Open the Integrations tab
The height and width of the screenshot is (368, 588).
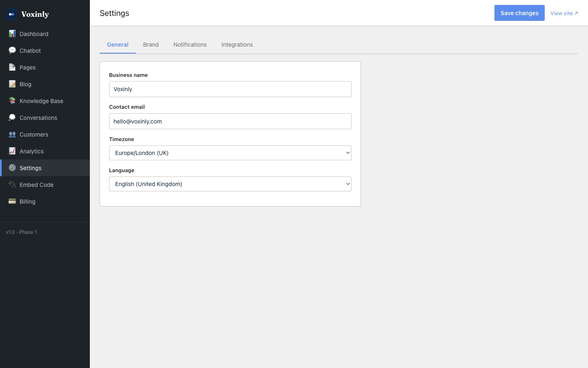pos(237,45)
